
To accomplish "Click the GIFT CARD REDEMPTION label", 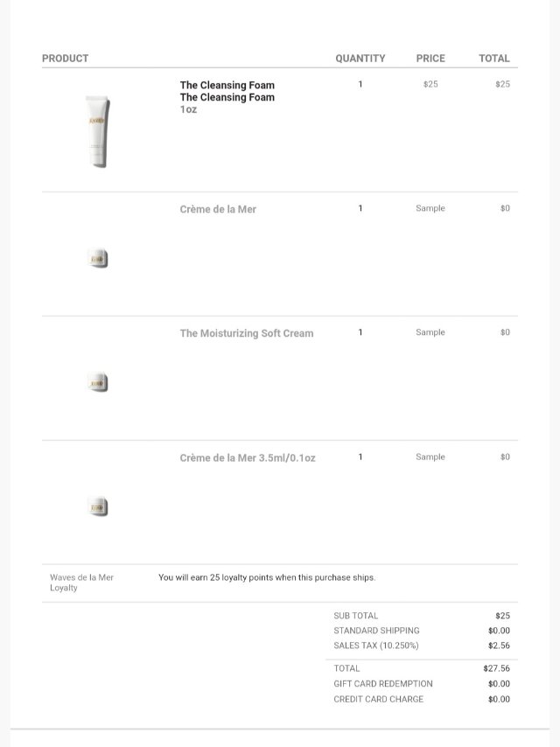I will click(x=382, y=684).
